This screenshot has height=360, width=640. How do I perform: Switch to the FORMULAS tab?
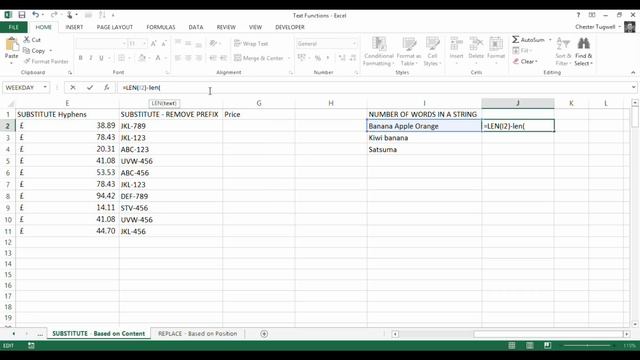coord(161,27)
